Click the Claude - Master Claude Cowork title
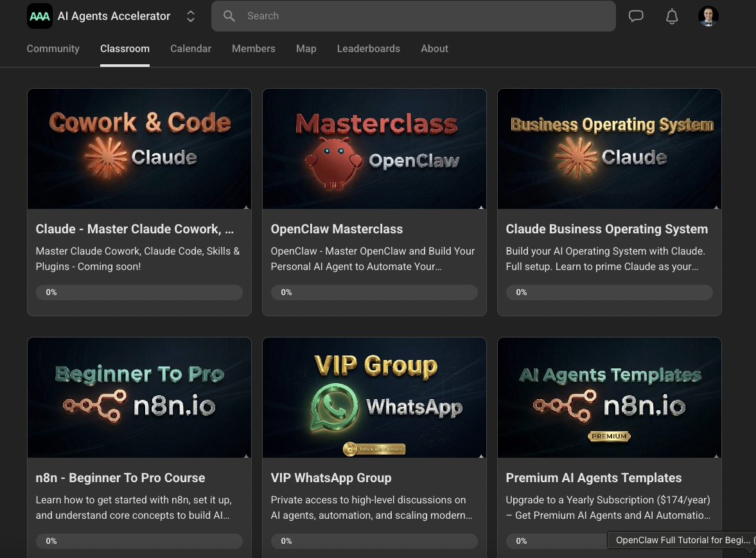 [134, 229]
